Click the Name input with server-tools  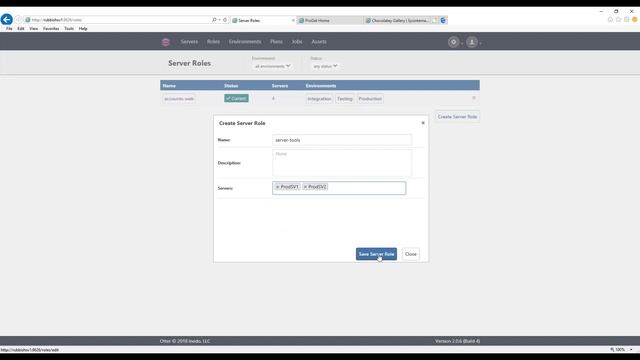(342, 140)
